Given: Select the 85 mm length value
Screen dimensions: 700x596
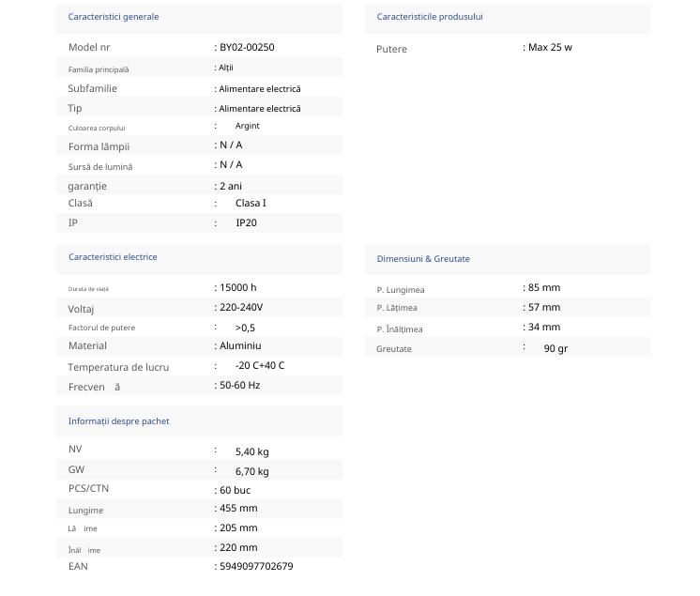Looking at the screenshot, I should pos(544,287).
